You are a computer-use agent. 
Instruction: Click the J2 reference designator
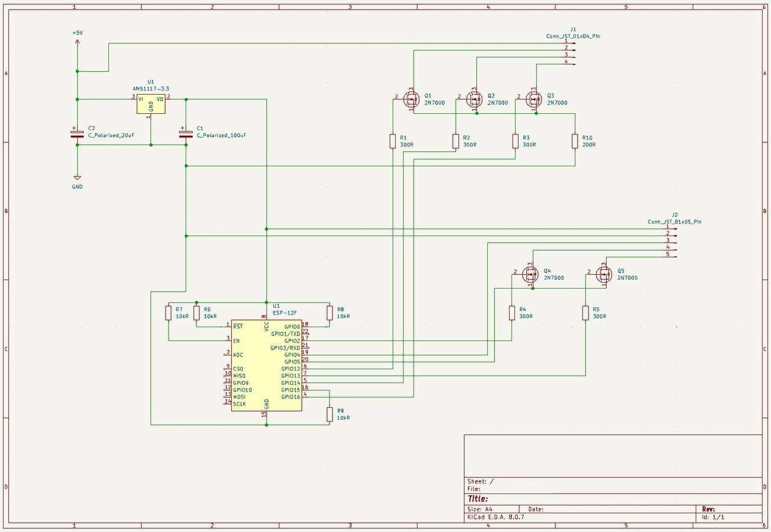point(675,214)
